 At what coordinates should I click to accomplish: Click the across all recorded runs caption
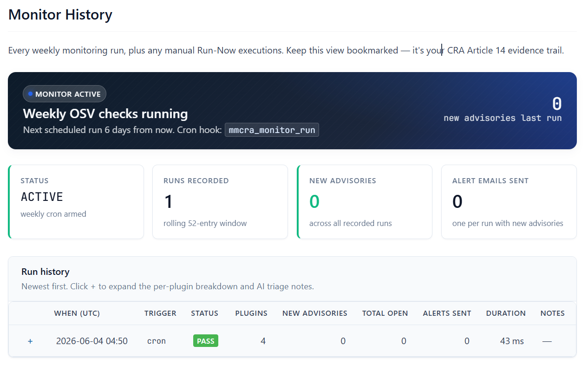click(351, 223)
